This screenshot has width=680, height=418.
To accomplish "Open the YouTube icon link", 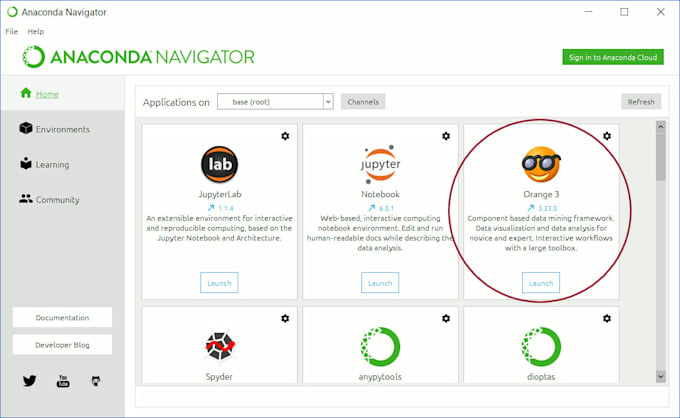I will 63,381.
